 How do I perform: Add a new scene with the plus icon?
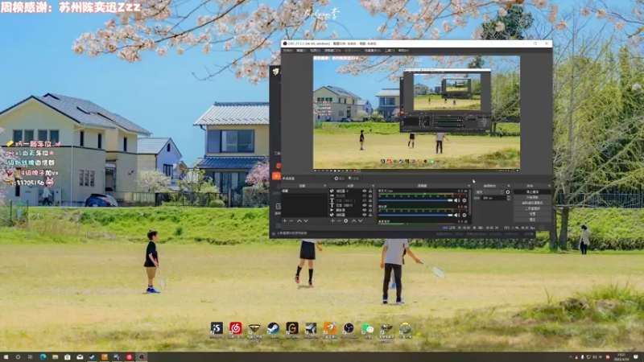(285, 220)
